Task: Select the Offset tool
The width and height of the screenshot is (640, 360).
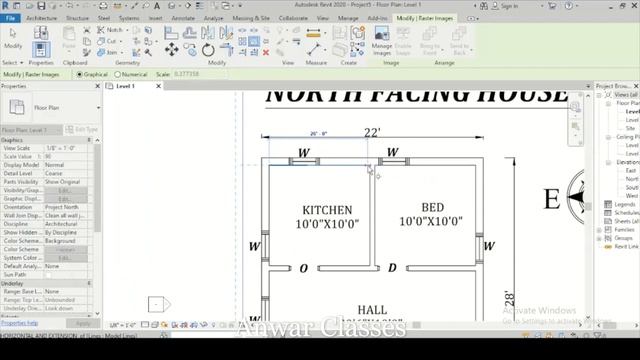Action: [189, 33]
